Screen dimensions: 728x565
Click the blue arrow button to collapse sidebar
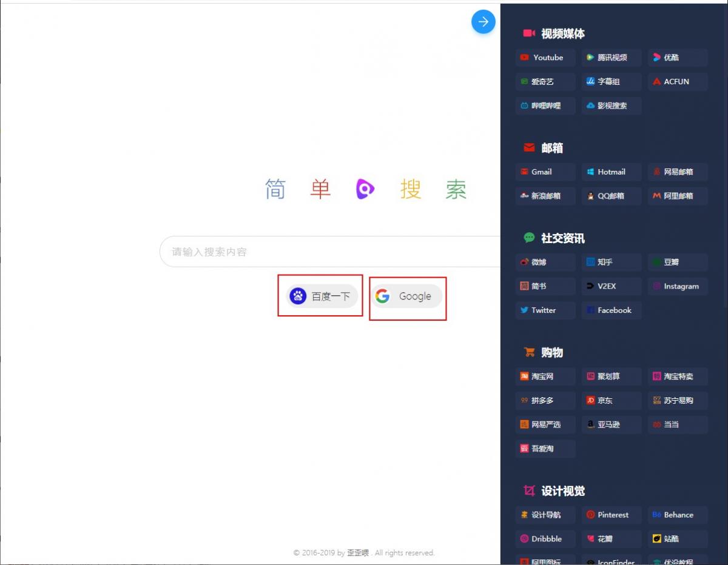484,22
